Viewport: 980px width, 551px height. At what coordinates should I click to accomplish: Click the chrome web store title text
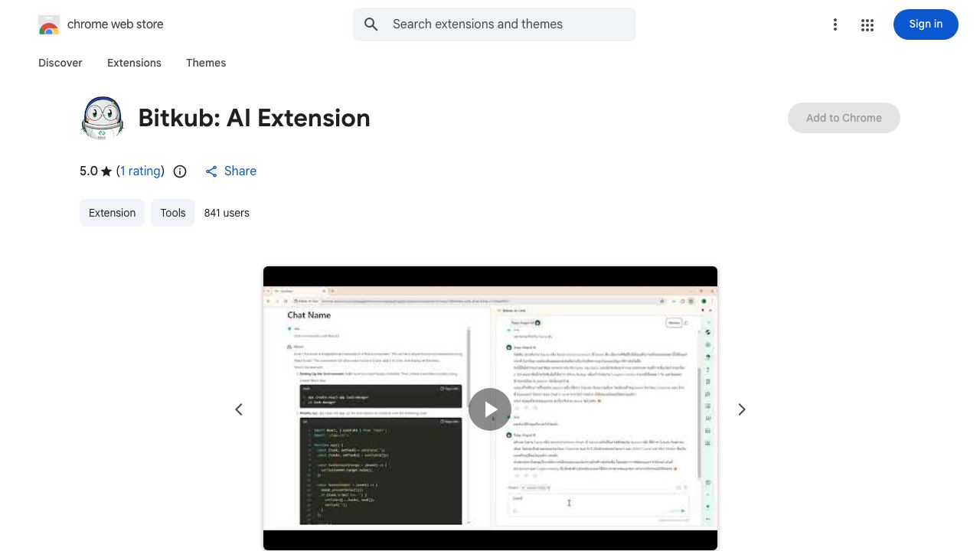click(116, 24)
